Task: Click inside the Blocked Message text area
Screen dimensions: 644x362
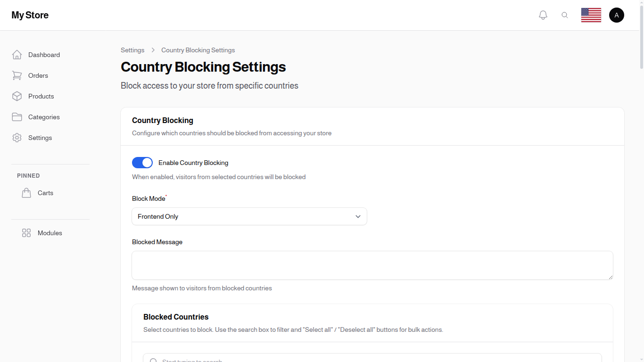Action: (x=372, y=265)
